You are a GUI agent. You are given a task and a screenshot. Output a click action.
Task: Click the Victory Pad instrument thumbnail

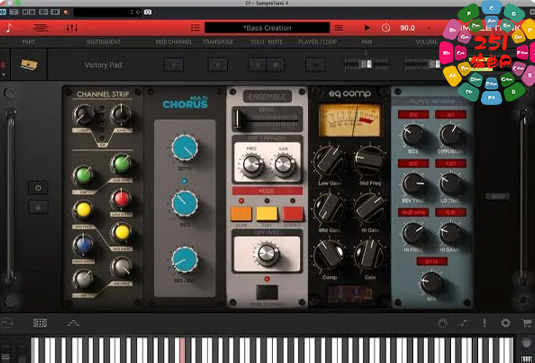tap(29, 64)
